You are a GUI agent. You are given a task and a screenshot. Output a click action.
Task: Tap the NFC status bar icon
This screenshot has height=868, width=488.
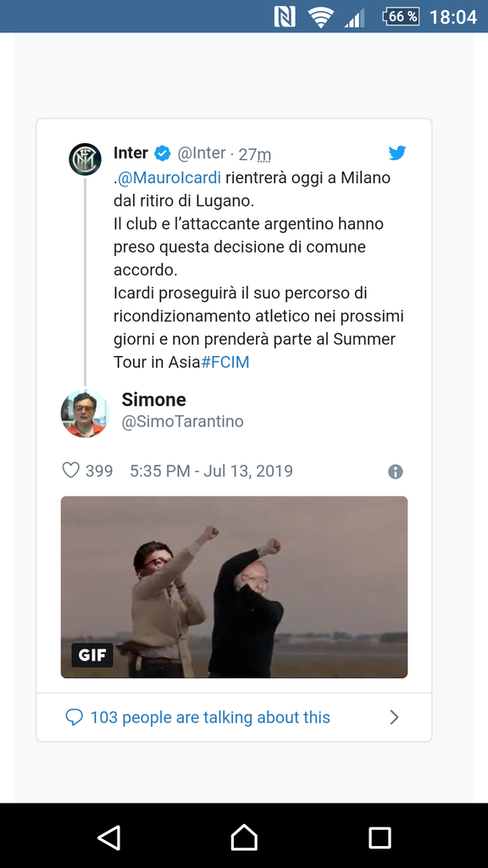point(285,15)
